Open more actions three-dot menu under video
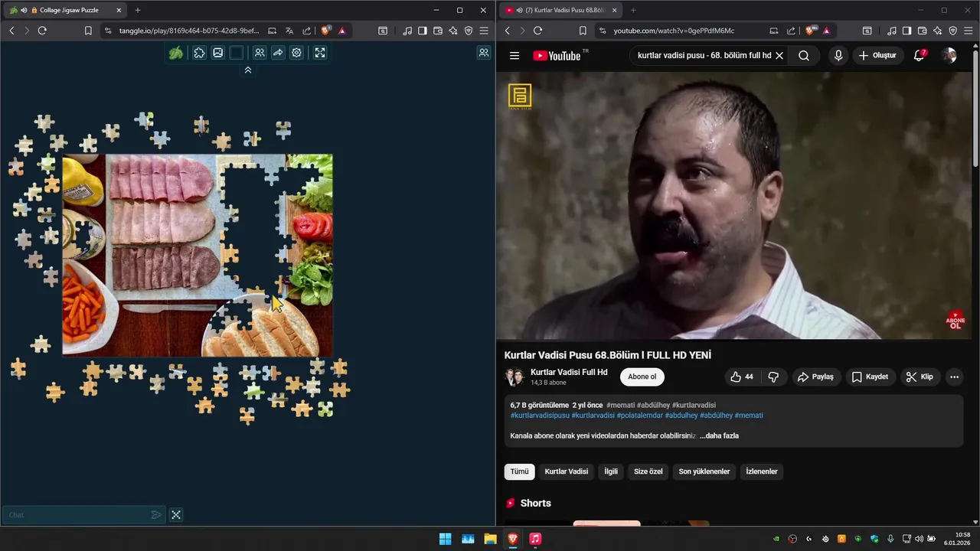 coord(954,377)
